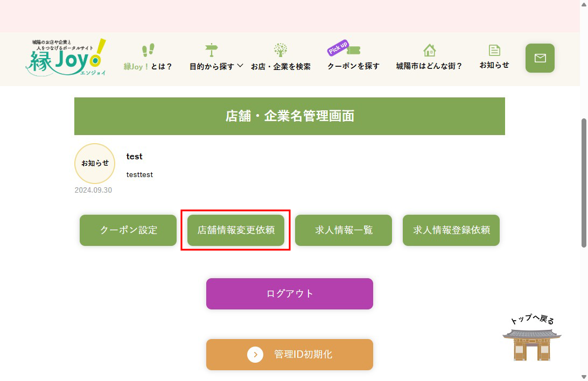Open the 縁Joy!とは? menu item
The height and width of the screenshot is (381, 588).
tap(149, 66)
